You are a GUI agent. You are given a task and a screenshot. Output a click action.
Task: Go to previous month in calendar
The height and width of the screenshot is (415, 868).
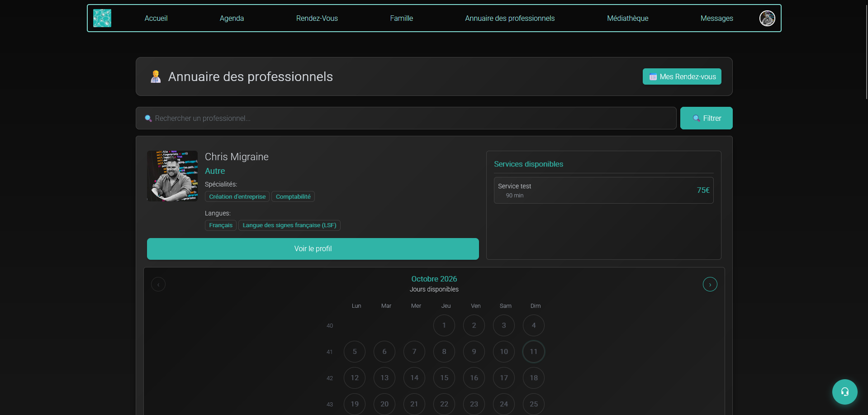(158, 284)
